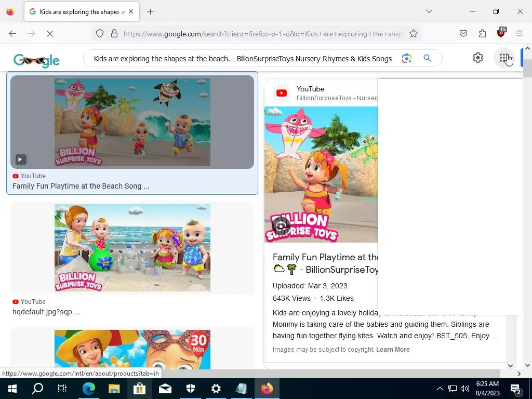
Task: Click '643K Views' text
Action: 291,298
